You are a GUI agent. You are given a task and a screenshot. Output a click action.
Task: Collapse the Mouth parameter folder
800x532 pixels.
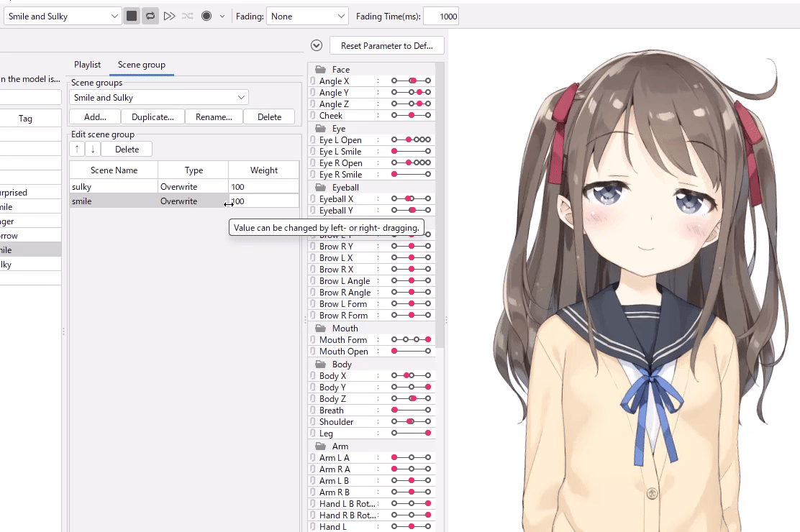[320, 329]
